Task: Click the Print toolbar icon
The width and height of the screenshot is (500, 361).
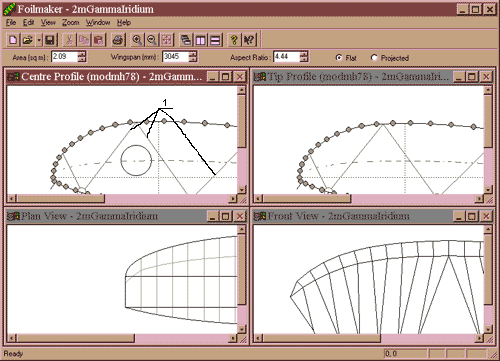Action: pyautogui.click(x=119, y=40)
